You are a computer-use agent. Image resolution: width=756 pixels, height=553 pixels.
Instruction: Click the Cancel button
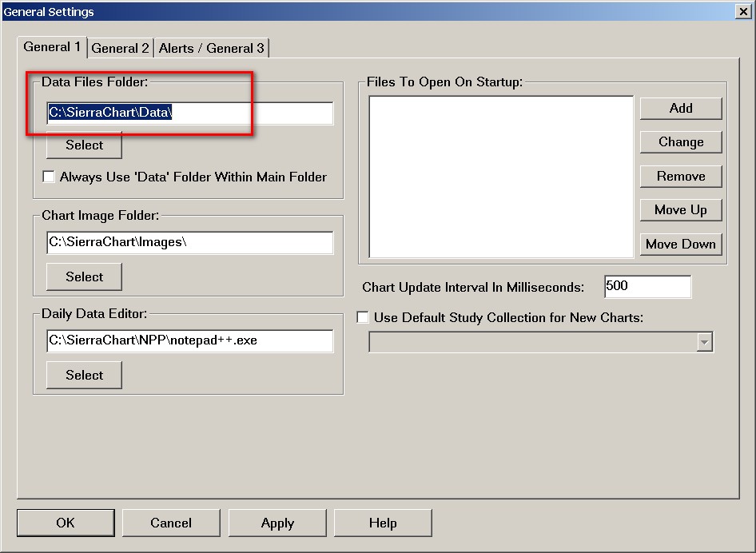click(171, 523)
